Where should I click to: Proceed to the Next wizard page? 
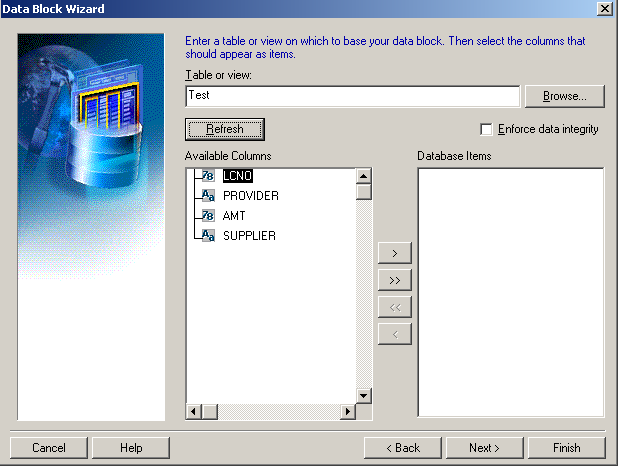pyautogui.click(x=485, y=448)
